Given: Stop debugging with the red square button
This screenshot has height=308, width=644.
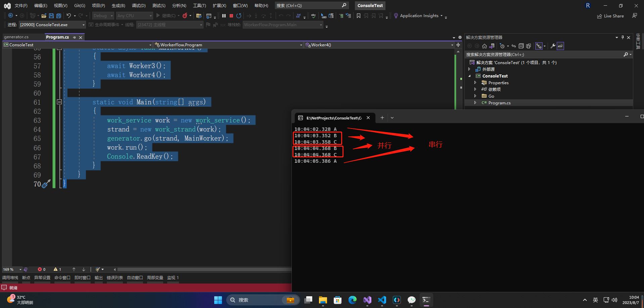Looking at the screenshot, I should click(x=231, y=16).
